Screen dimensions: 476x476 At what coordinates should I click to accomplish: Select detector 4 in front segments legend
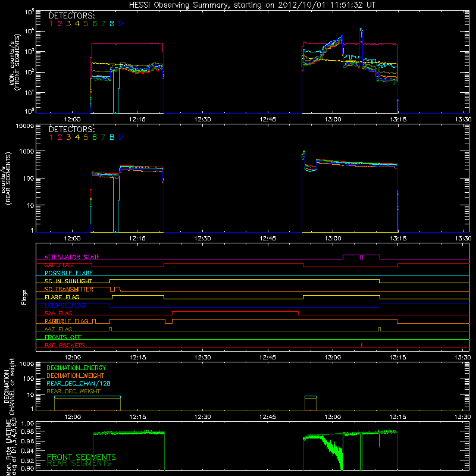click(77, 24)
